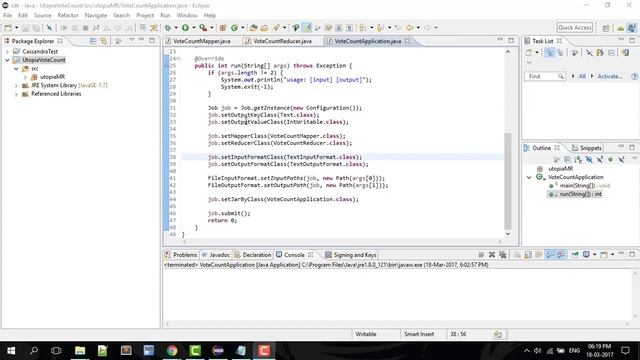This screenshot has height=360, width=640.
Task: Click the editor scroll down arrow
Action: pyautogui.click(x=508, y=234)
